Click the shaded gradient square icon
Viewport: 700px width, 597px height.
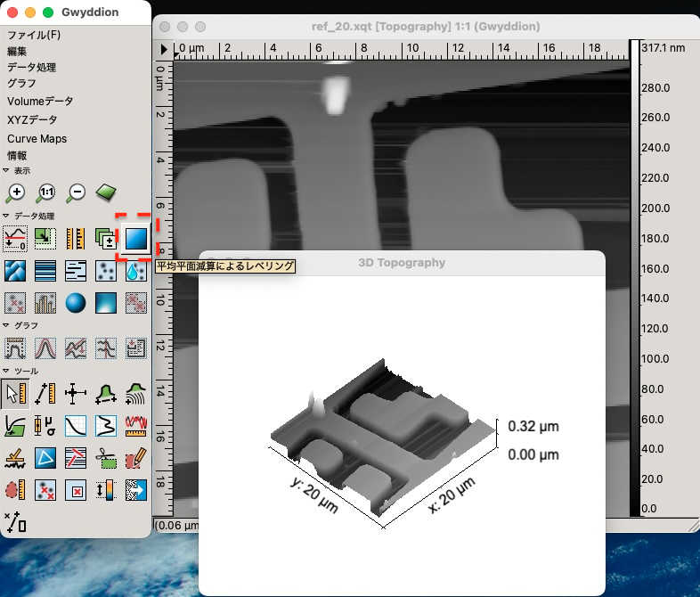pyautogui.click(x=106, y=303)
